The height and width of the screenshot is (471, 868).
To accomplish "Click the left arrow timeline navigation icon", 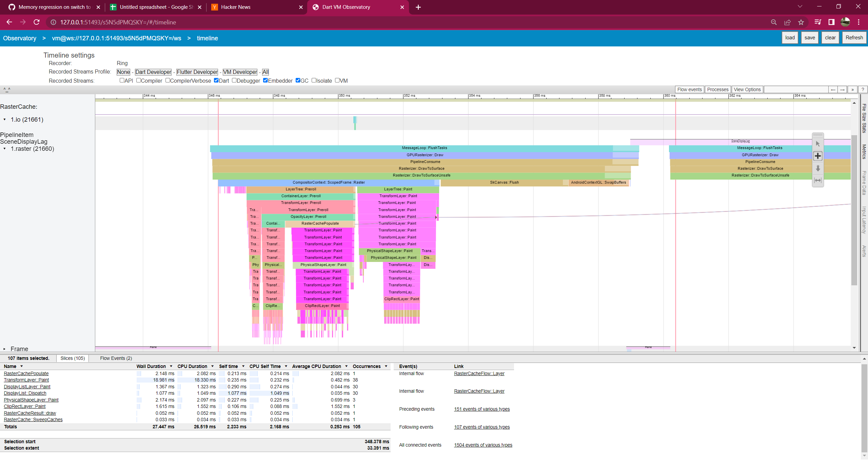I will point(833,89).
